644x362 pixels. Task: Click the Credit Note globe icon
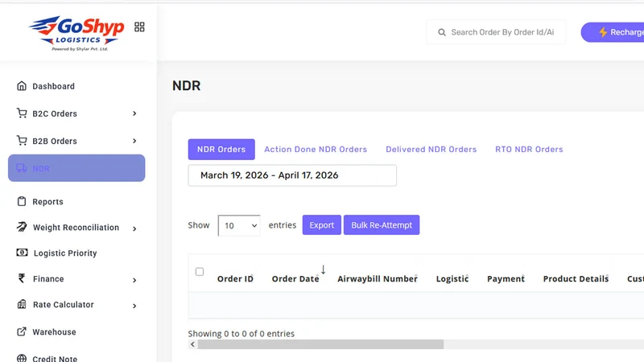pyautogui.click(x=22, y=358)
